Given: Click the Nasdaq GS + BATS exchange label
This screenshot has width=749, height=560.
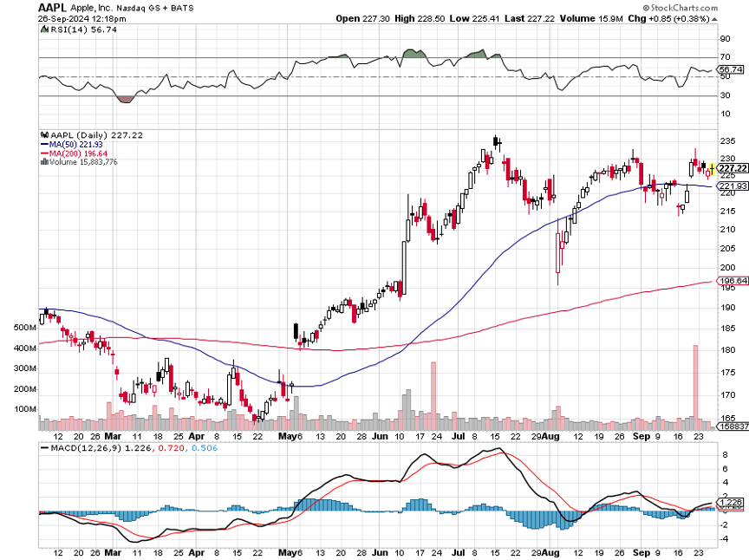Looking at the screenshot, I should (x=155, y=8).
